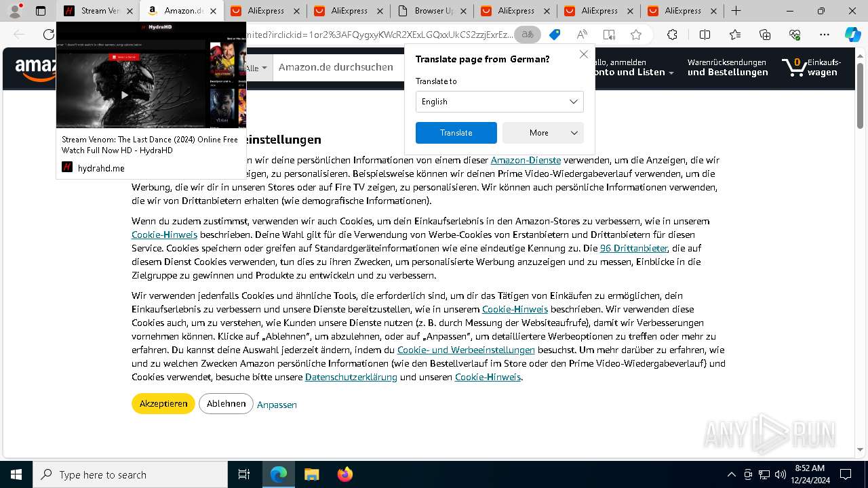Open Microsoft Edge from the taskbar
868x488 pixels.
point(279,474)
